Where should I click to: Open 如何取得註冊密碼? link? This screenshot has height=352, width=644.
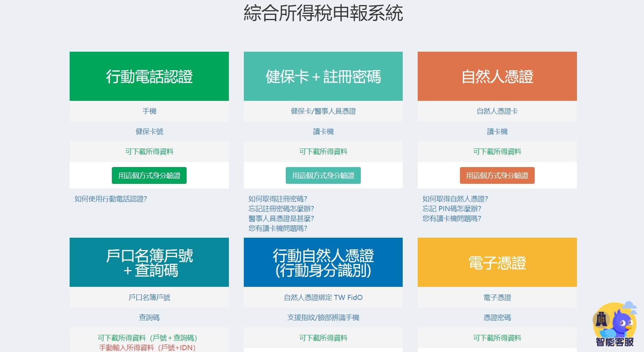coord(278,199)
